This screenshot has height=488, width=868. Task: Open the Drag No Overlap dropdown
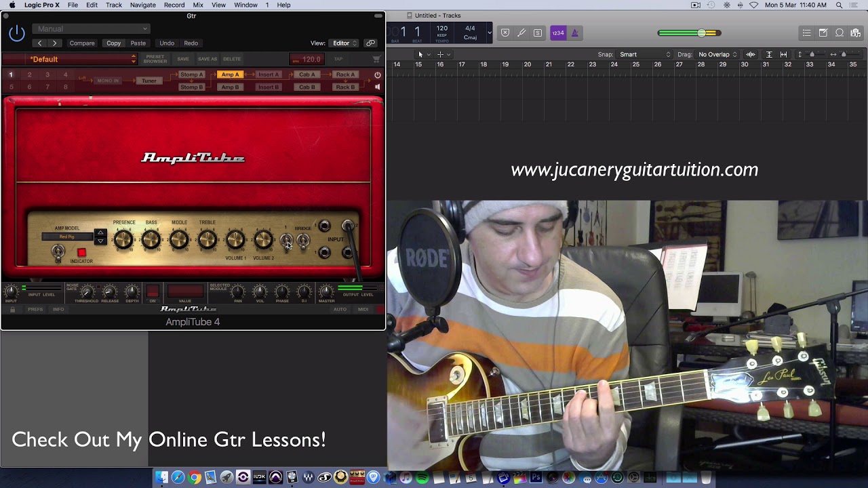point(717,54)
